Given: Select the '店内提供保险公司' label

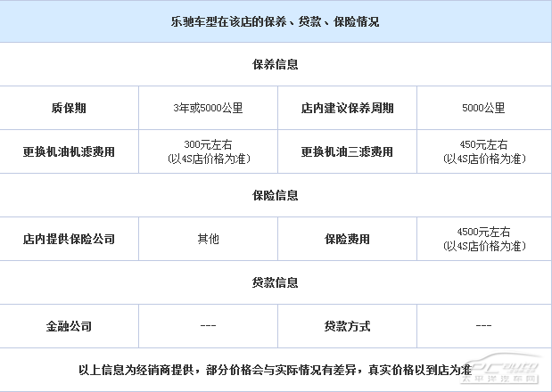Looking at the screenshot, I should point(69,239).
